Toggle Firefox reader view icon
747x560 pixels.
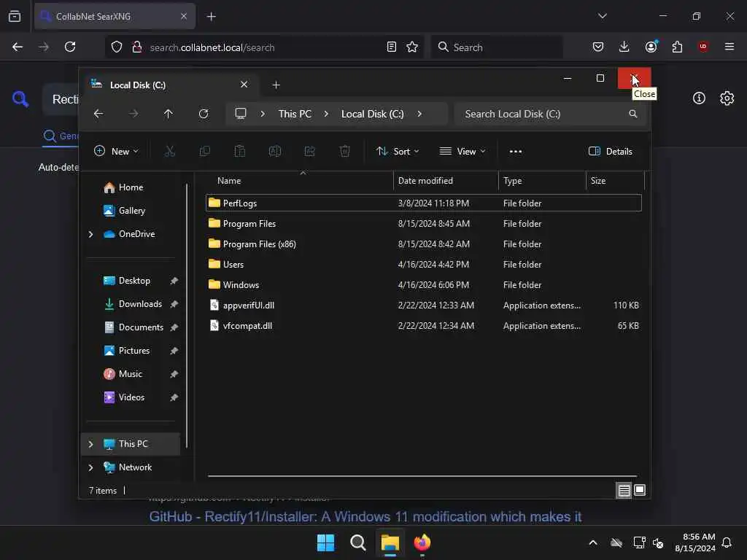click(x=392, y=47)
